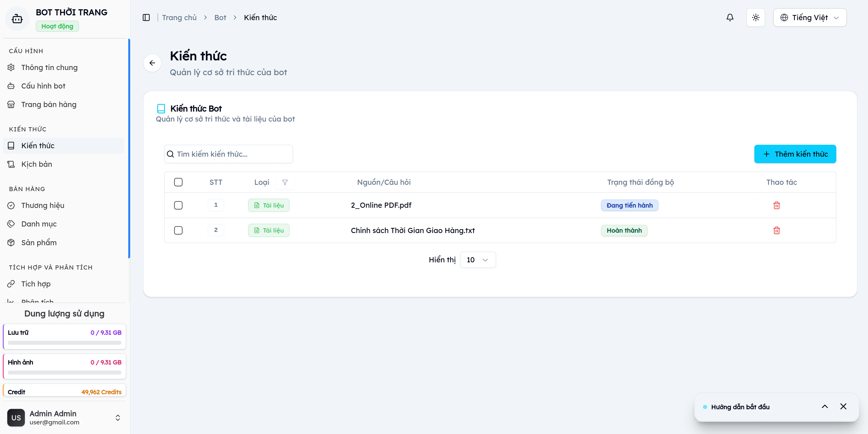Open the notifications bell

pyautogui.click(x=730, y=18)
